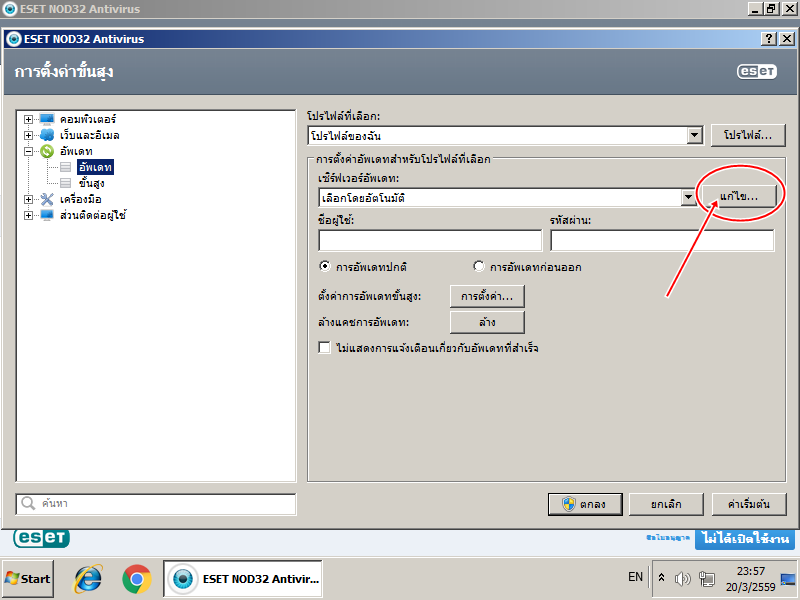The image size is (800, 600).
Task: Expand the คอมพิวเตอร์ tree node
Action: click(x=29, y=119)
